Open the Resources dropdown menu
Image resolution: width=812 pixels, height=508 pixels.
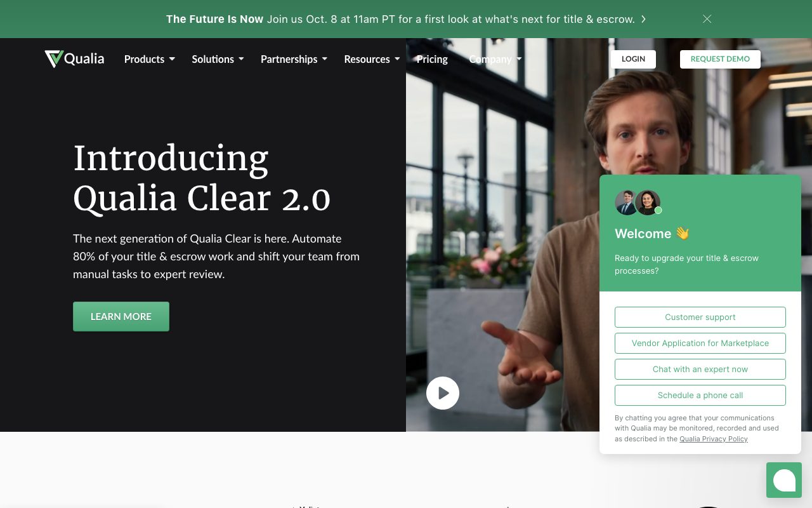(x=372, y=59)
